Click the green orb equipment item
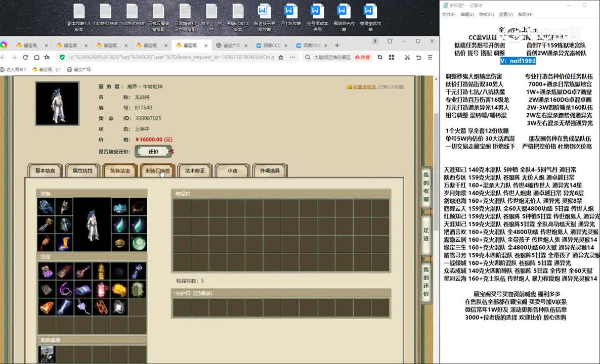Screen dimensions: 600x364 click(x=138, y=243)
